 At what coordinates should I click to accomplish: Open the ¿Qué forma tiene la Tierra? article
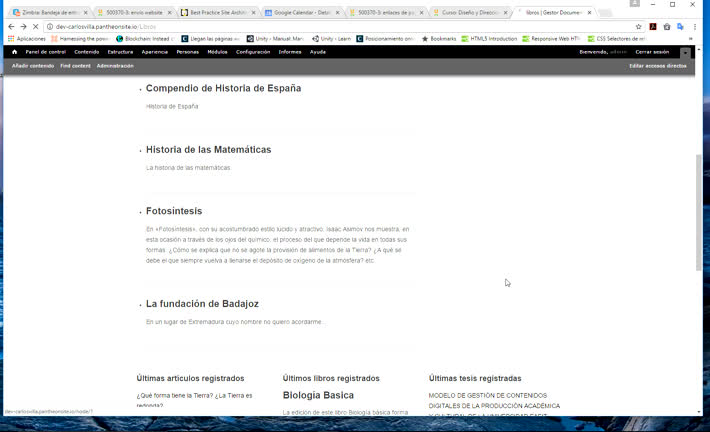tap(194, 400)
